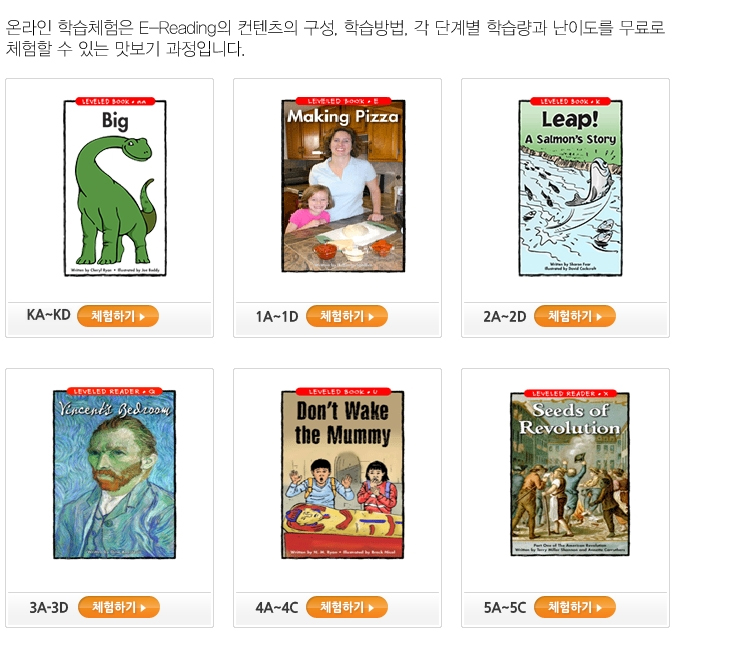Click the 1A~1D level label
736x658 pixels.
click(x=277, y=317)
